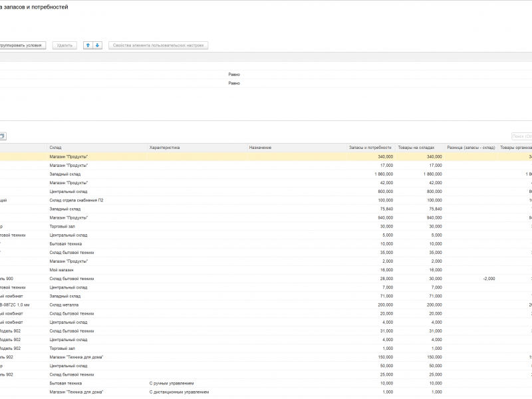Click the Разница (запасы - склад) header
532x399 pixels.
tap(471, 148)
